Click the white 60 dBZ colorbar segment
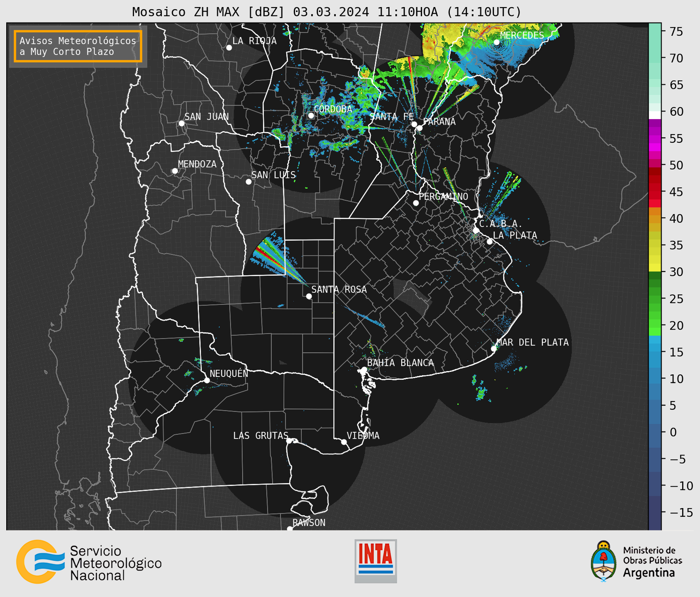 click(655, 114)
